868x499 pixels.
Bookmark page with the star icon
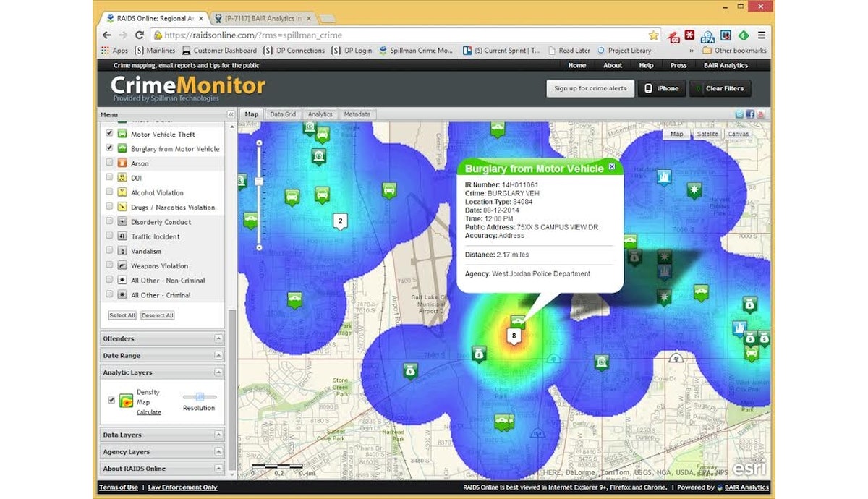(x=653, y=35)
